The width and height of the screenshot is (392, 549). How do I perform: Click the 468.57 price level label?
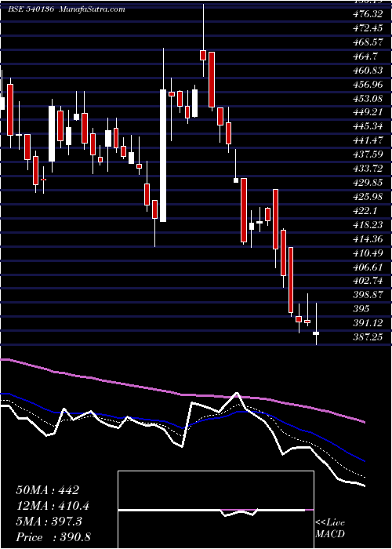coord(367,42)
